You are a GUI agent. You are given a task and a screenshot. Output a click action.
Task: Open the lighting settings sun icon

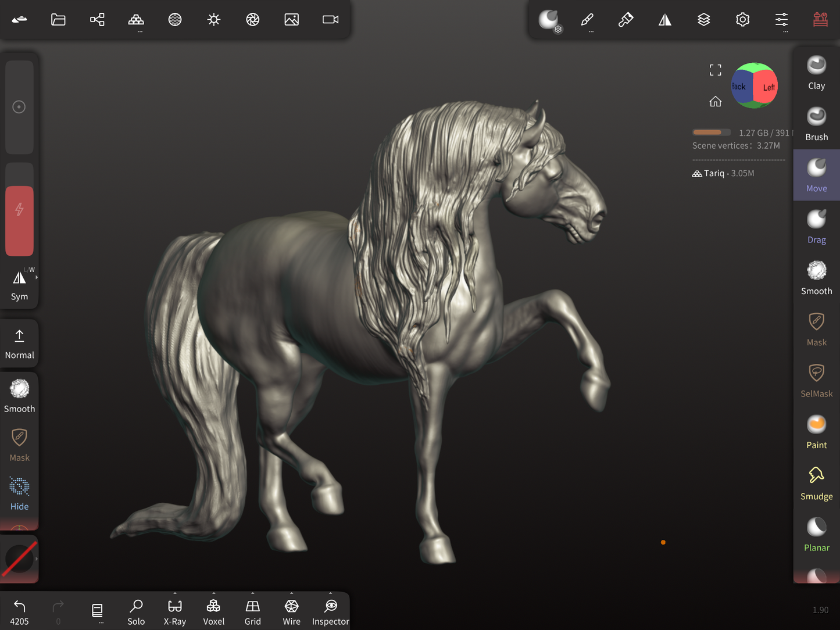tap(214, 20)
